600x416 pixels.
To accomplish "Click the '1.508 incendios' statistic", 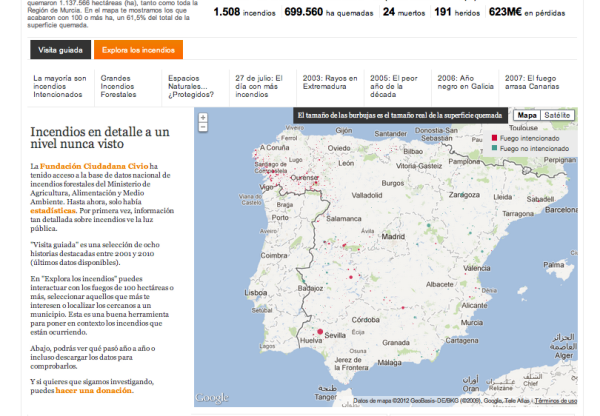I will (x=244, y=12).
